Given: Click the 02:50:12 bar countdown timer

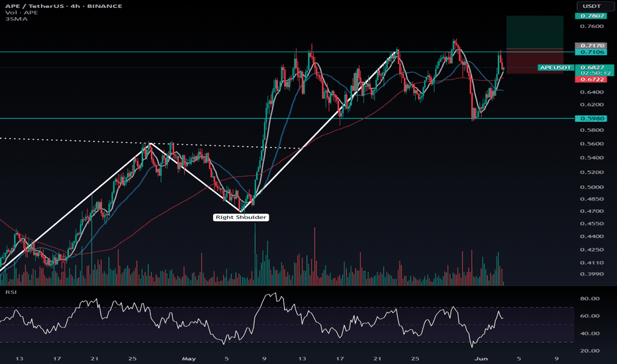Looking at the screenshot, I should pos(595,73).
